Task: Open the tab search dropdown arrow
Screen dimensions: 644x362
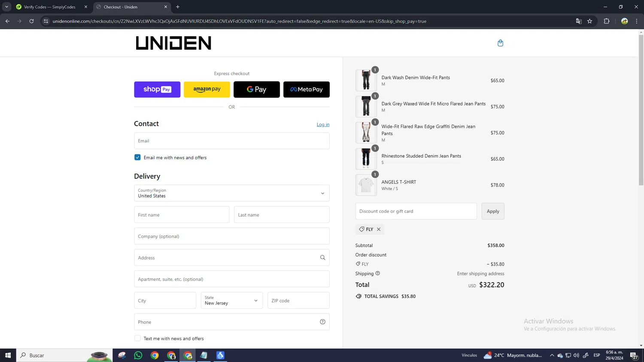Action: click(6, 7)
